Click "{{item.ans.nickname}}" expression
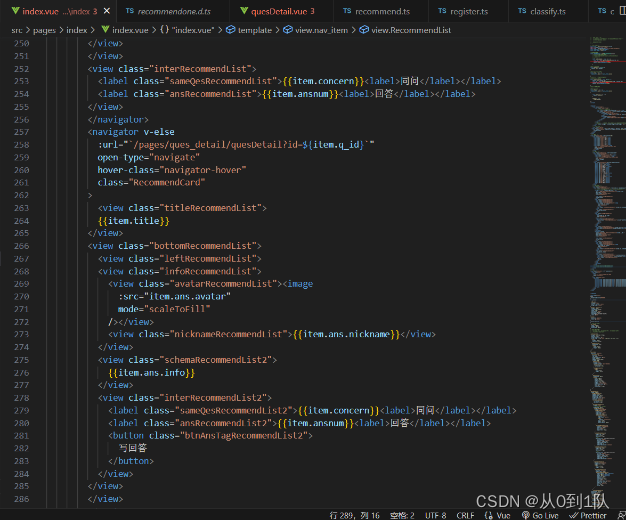The height and width of the screenshot is (520, 626). click(347, 334)
